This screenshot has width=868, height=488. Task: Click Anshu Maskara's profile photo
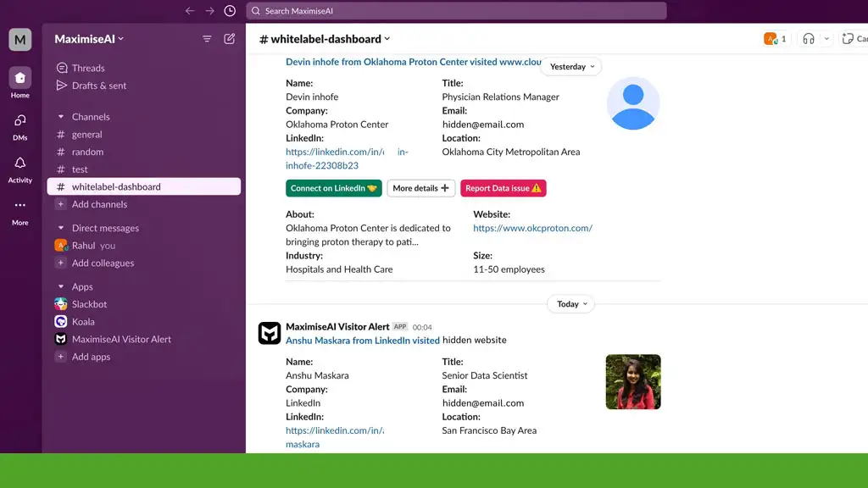[x=633, y=382]
